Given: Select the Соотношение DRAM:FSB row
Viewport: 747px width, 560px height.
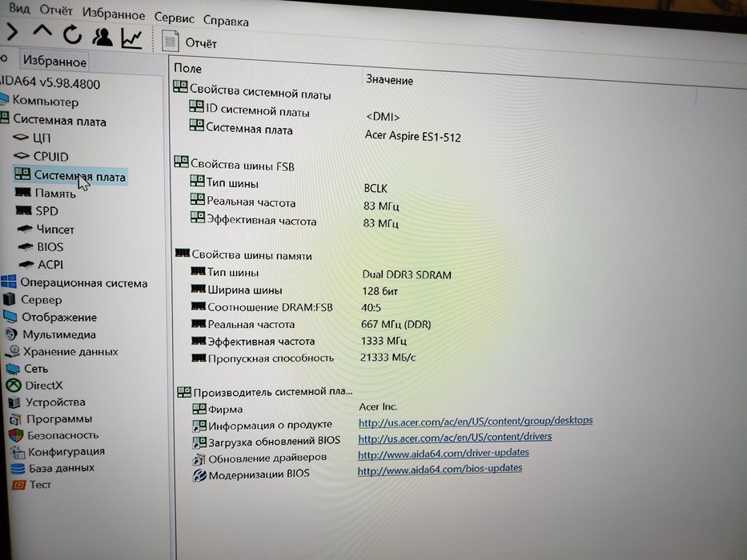Looking at the screenshot, I should click(x=286, y=307).
